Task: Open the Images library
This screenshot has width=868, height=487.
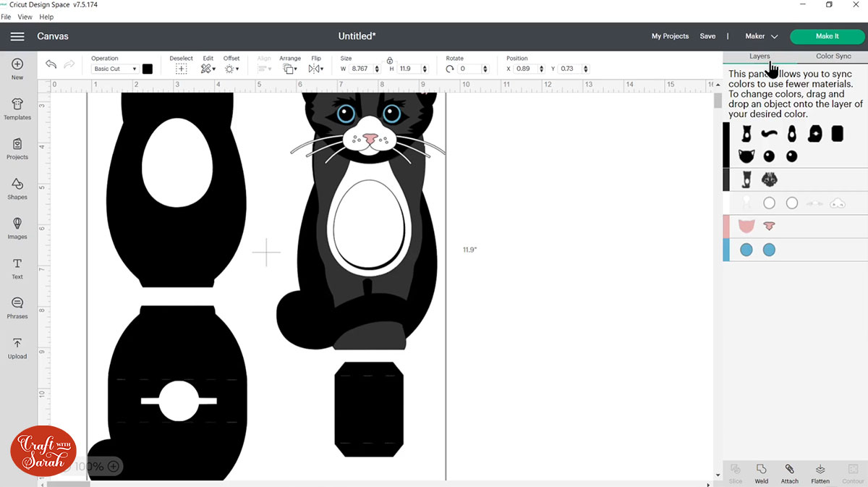Action: pyautogui.click(x=17, y=228)
